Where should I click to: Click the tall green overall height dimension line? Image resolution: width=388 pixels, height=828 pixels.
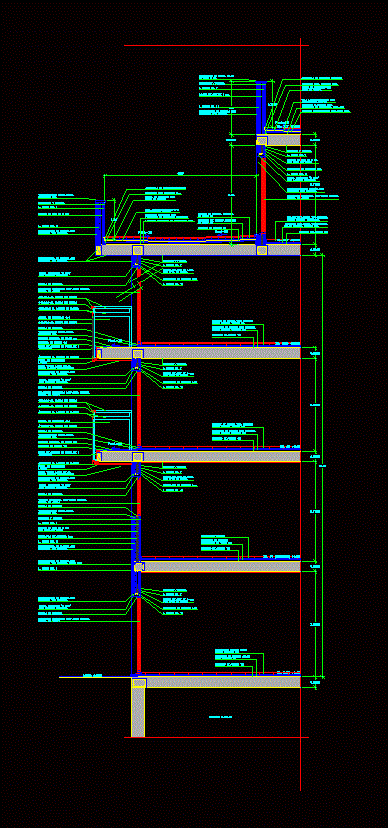[323, 466]
